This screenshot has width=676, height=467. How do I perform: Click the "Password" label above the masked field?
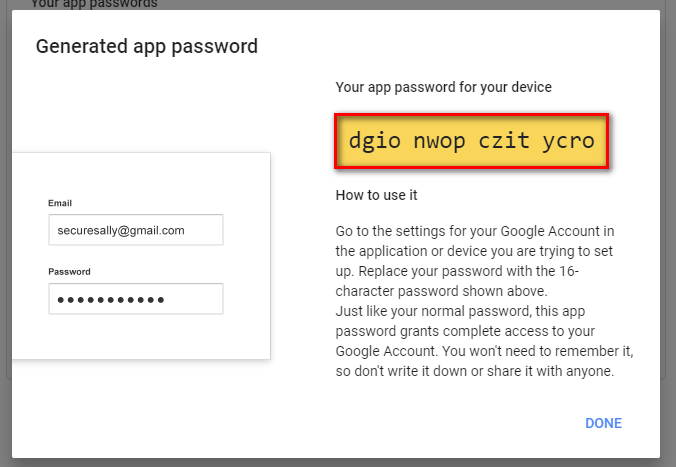tap(69, 271)
